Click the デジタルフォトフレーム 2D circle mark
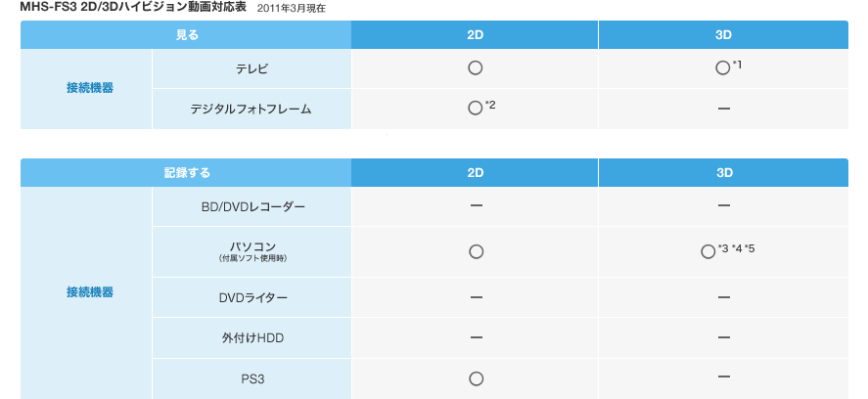Image resolution: width=868 pixels, height=399 pixels. pyautogui.click(x=476, y=109)
